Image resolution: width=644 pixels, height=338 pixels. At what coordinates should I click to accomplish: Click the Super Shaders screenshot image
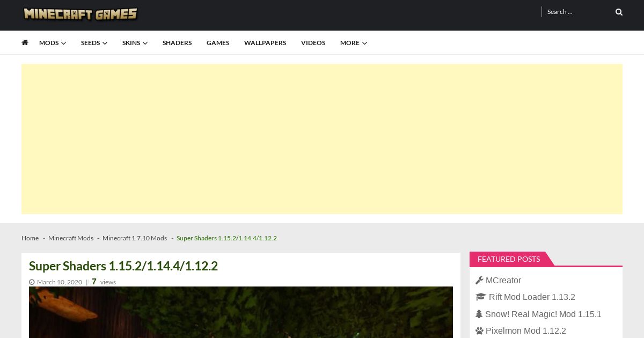pos(241,312)
